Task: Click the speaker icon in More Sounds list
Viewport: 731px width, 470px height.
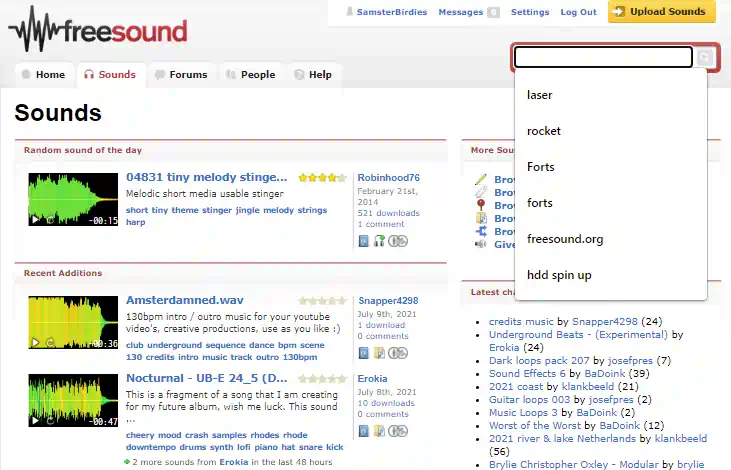Action: (x=481, y=244)
